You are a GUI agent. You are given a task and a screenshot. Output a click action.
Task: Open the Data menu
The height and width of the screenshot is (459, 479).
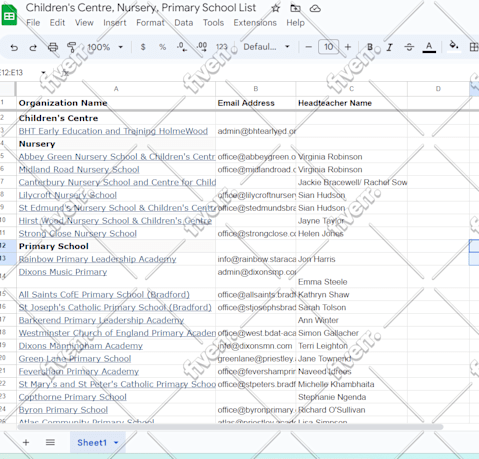(x=184, y=23)
